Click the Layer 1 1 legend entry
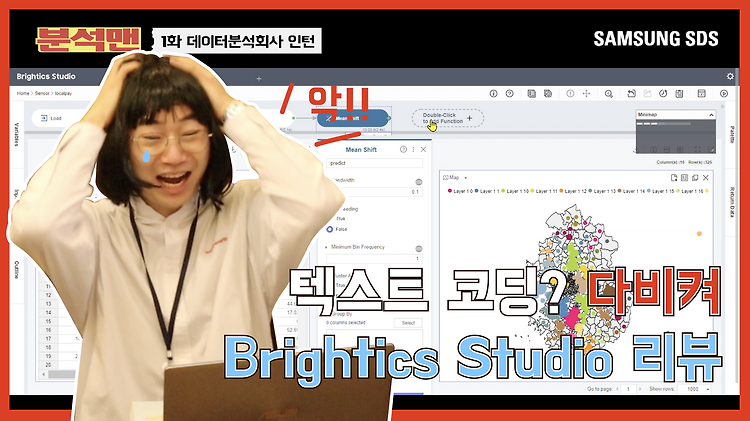This screenshot has height=421, width=750. click(x=487, y=191)
